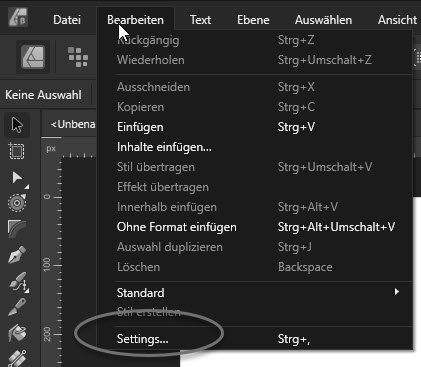
Task: Switch to the Pixel persona icon
Action: tap(78, 57)
